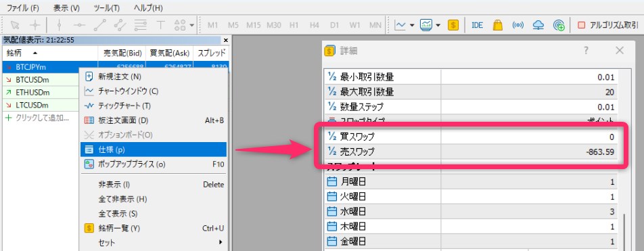
Task: Click the ? help button in 詳細 dialog
Action: click(586, 51)
